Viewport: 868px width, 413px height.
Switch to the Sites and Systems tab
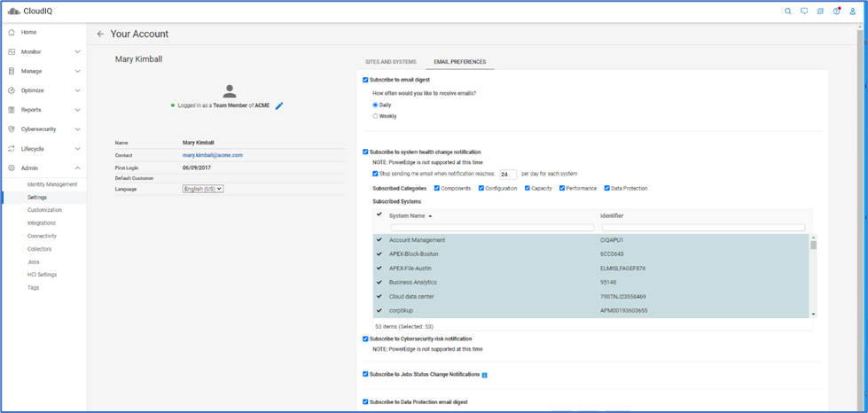click(391, 62)
